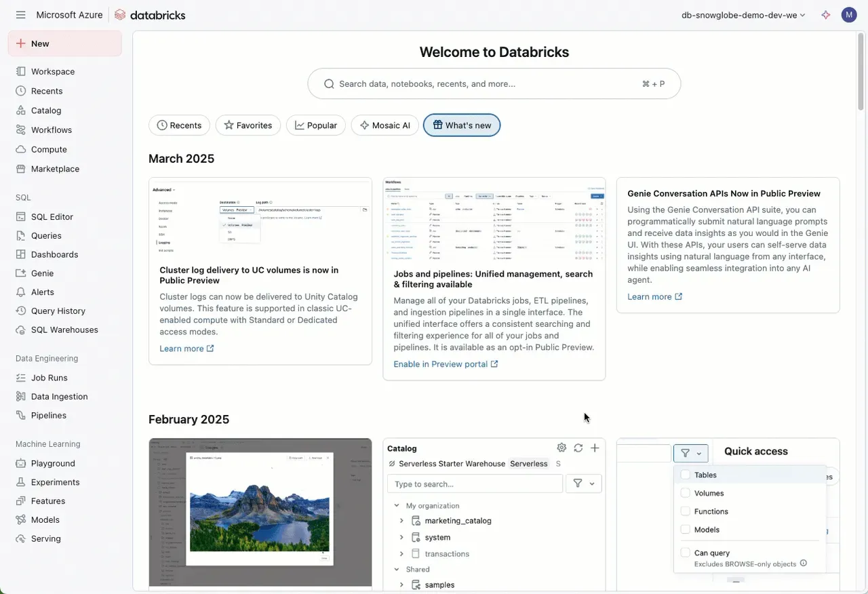Click the Recents clock icon in sidebar
Image resolution: width=868 pixels, height=594 pixels.
coord(21,91)
